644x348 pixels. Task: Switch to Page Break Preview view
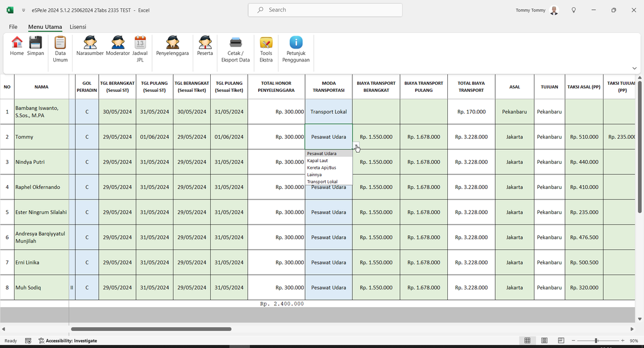click(561, 340)
